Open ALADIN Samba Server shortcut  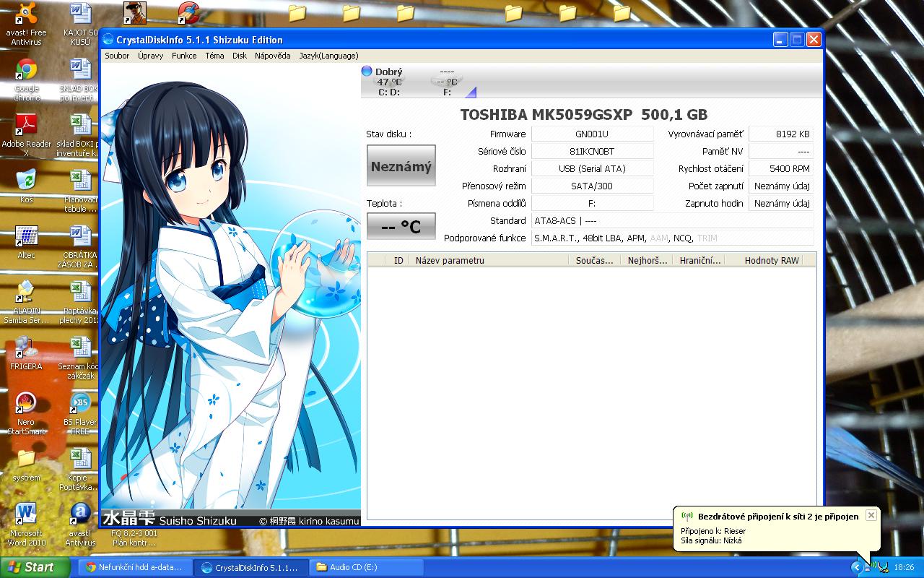(x=26, y=302)
